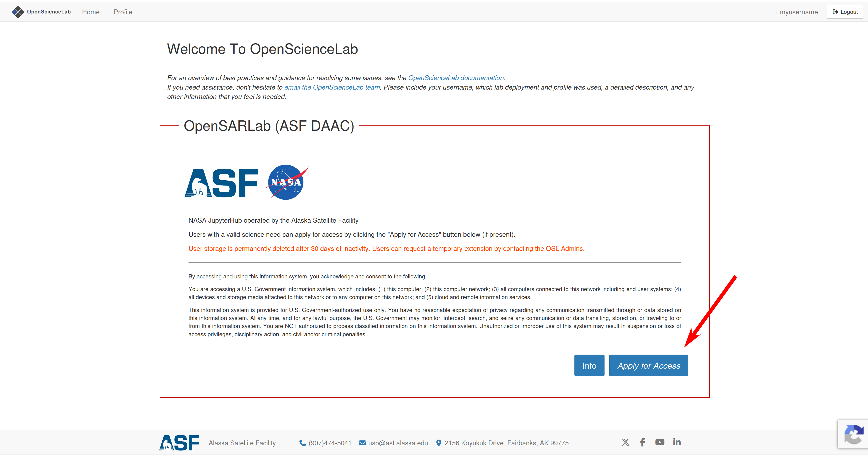
Task: Click the Info button
Action: [589, 366]
